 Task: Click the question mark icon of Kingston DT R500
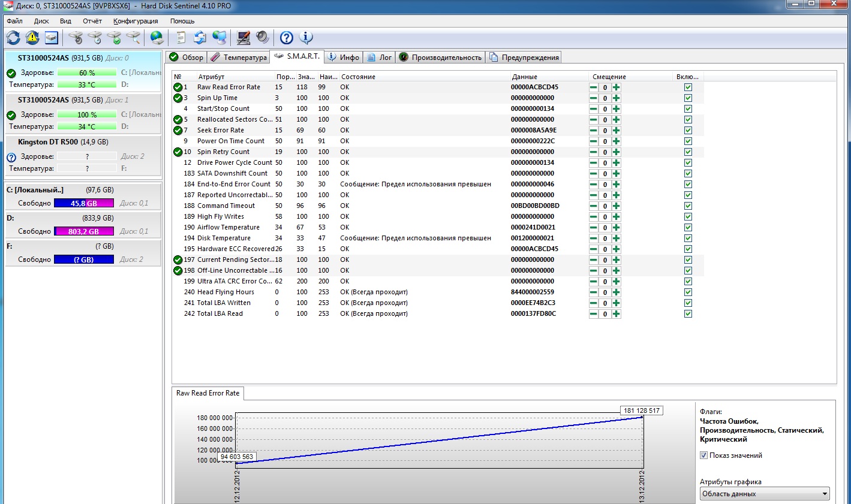(11, 158)
